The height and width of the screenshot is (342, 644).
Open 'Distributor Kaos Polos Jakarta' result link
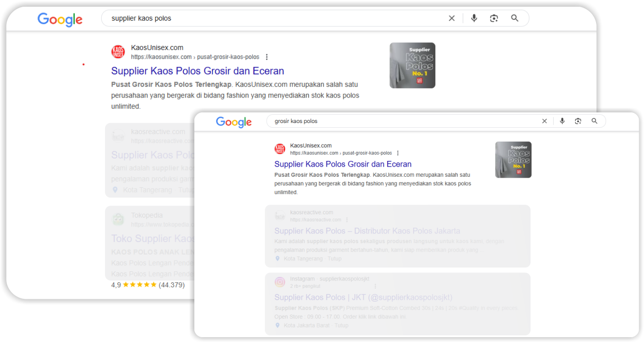367,231
